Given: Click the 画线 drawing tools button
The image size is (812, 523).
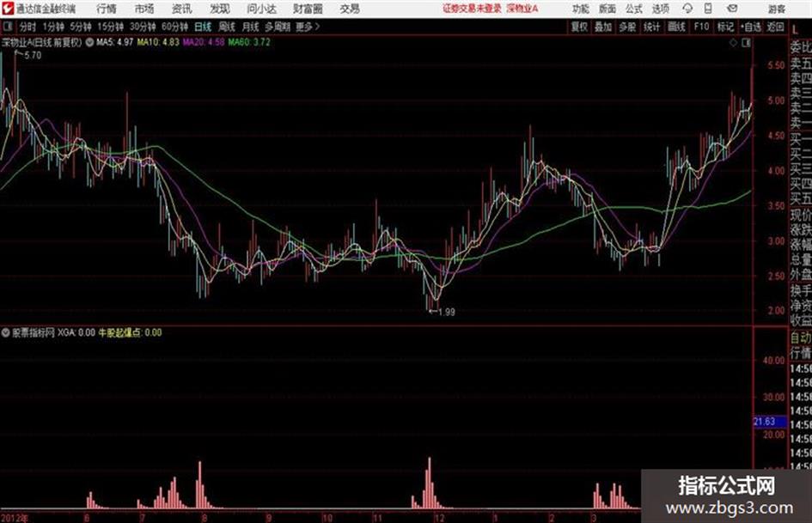Looking at the screenshot, I should [676, 27].
